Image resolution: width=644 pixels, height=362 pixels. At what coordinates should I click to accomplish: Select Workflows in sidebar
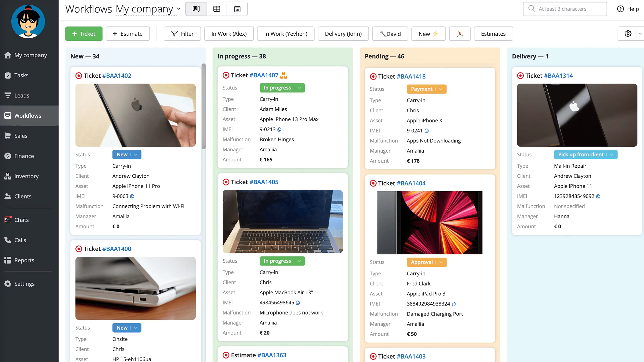29,116
